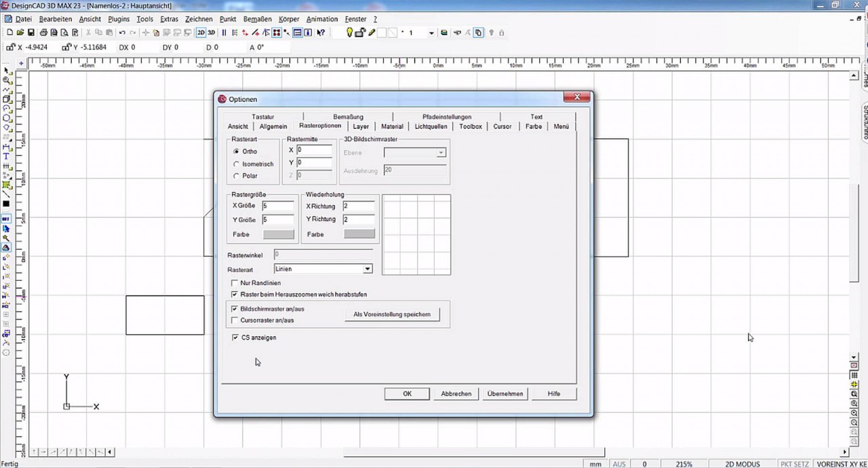The height and width of the screenshot is (468, 868).
Task: Select the Arrow selection tool
Action: coord(7,70)
